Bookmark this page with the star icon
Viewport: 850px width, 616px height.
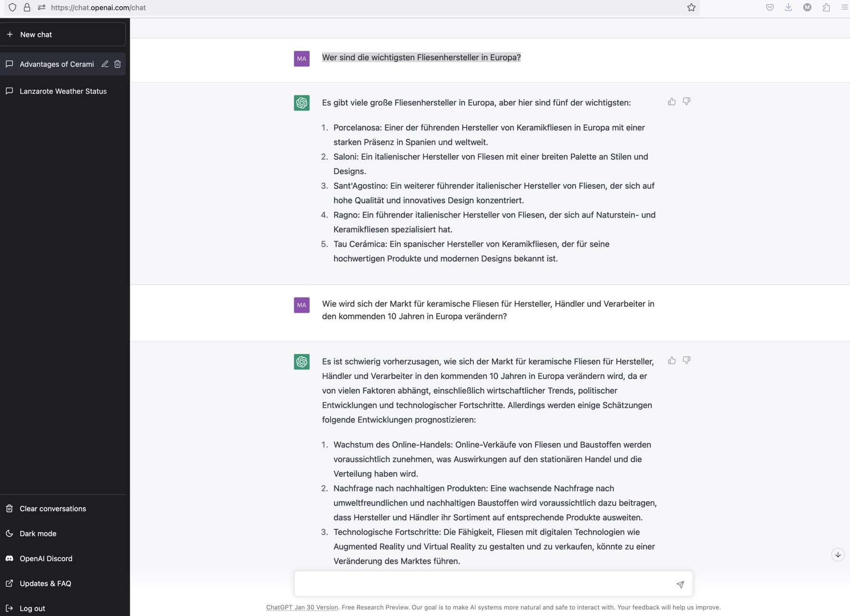[x=691, y=8]
